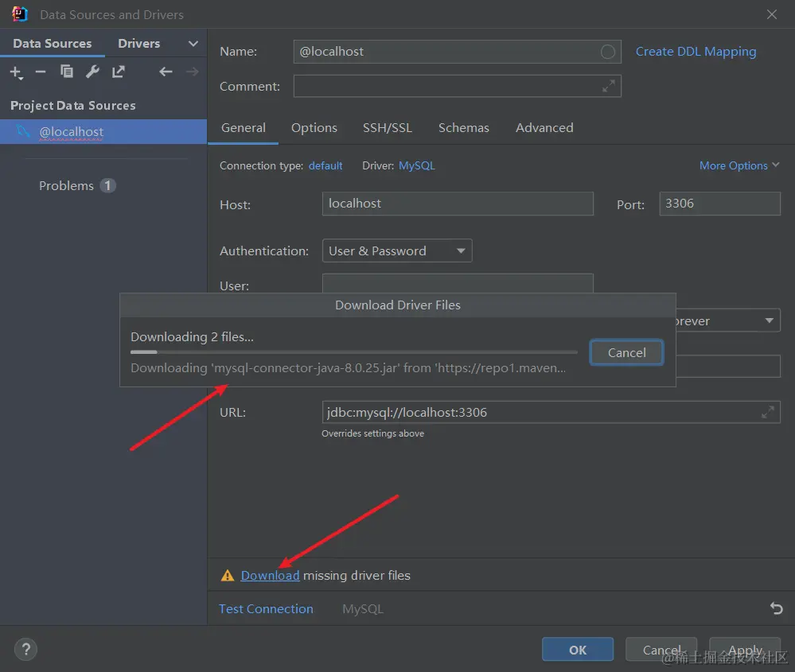
Task: Click the color circle in Name field
Action: point(608,52)
